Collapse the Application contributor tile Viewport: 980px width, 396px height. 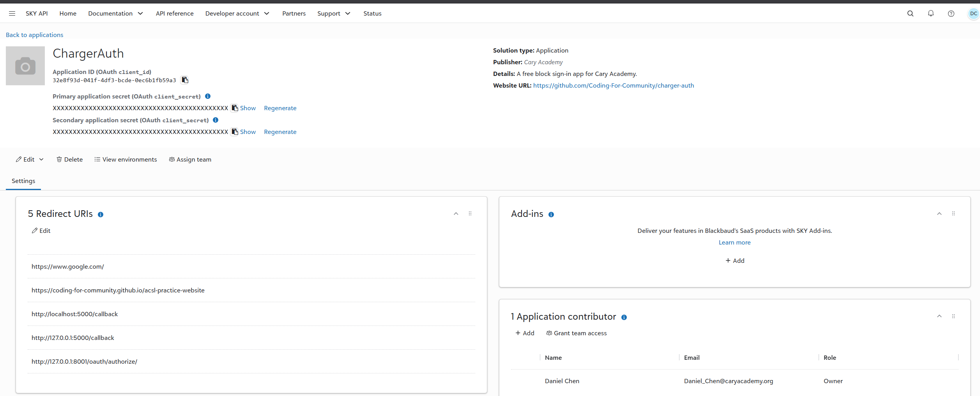click(939, 316)
